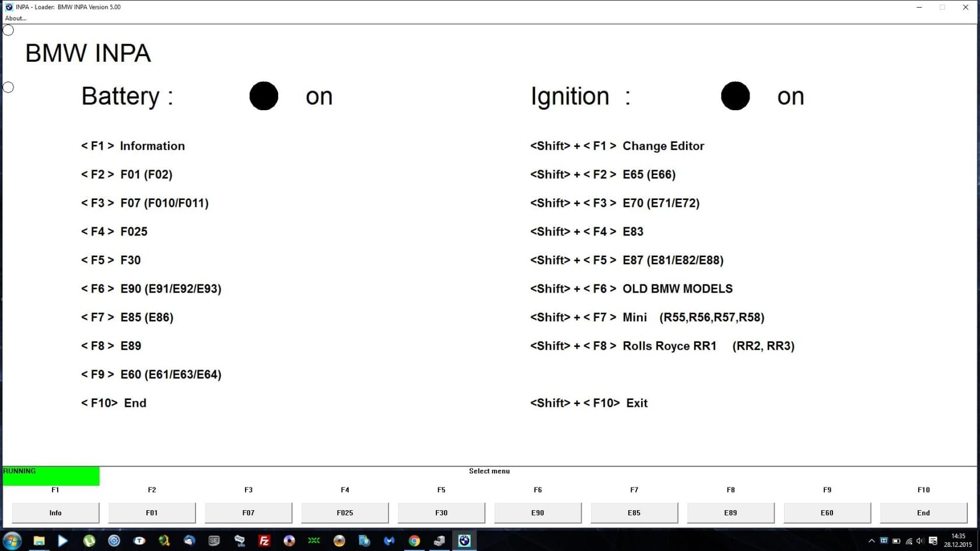
Task: Click the 'OLD BMW MODELS' text
Action: (x=678, y=289)
